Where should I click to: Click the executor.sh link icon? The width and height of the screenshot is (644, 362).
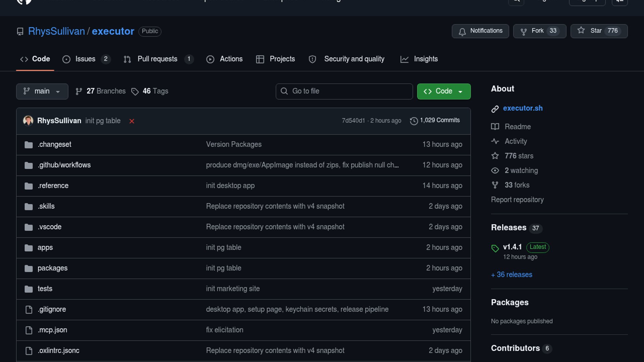point(495,109)
